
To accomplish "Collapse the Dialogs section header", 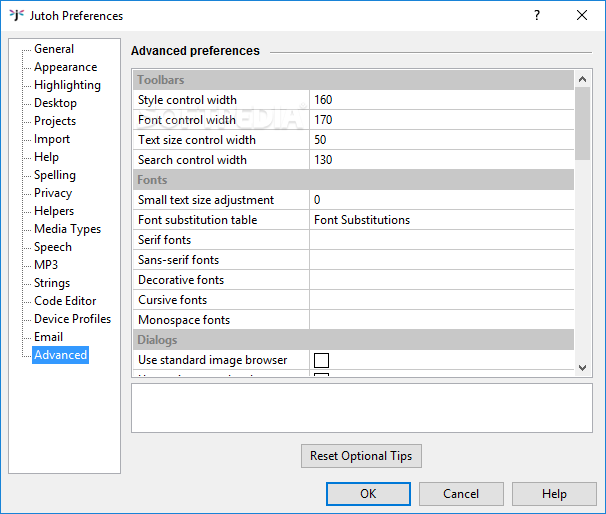I will pyautogui.click(x=353, y=340).
